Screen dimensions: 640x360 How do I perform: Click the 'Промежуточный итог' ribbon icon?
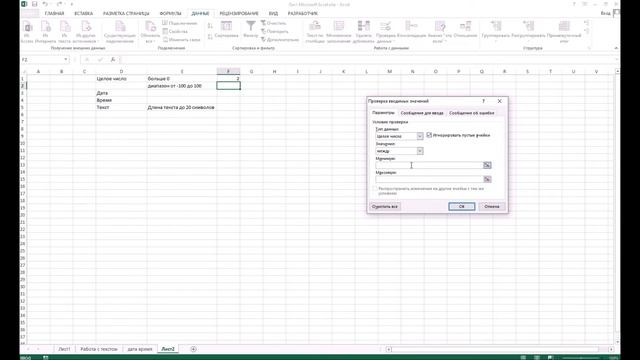564,32
